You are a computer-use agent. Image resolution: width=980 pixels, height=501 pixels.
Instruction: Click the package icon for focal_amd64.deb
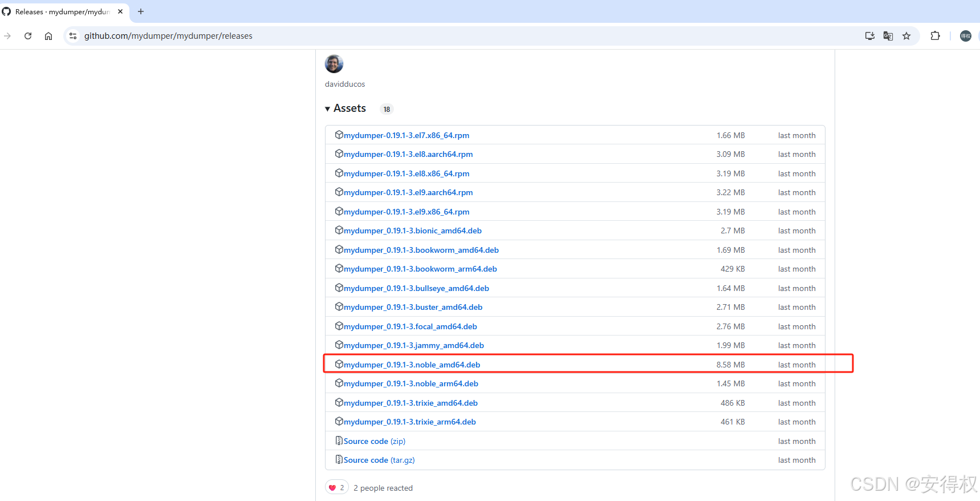(x=339, y=326)
